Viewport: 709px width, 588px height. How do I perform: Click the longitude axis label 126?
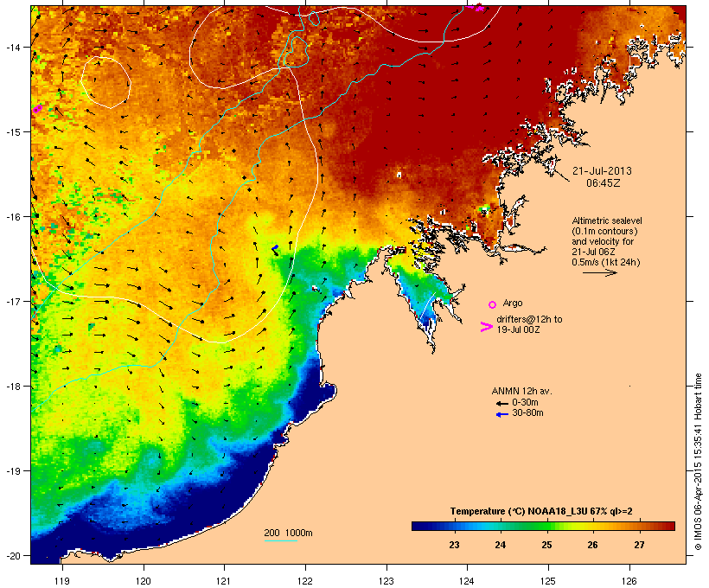629,581
